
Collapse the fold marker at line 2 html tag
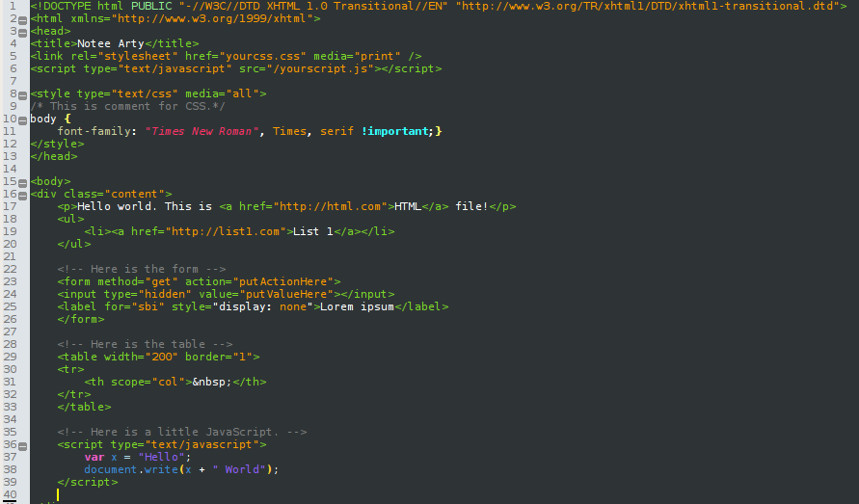(22, 20)
